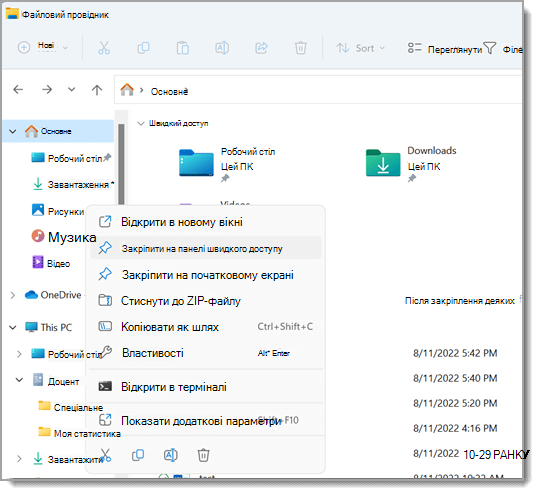
Task: Click the Share icon in the toolbar
Action: pyautogui.click(x=261, y=48)
